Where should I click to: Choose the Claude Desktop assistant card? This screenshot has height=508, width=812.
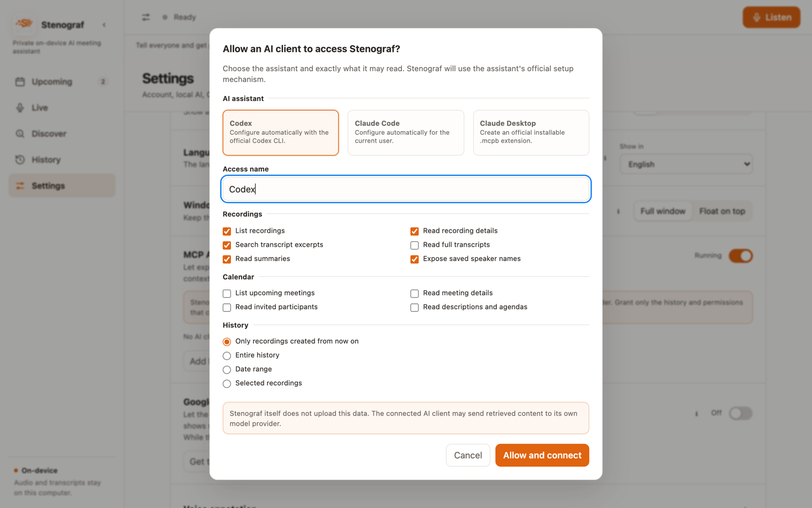(531, 133)
